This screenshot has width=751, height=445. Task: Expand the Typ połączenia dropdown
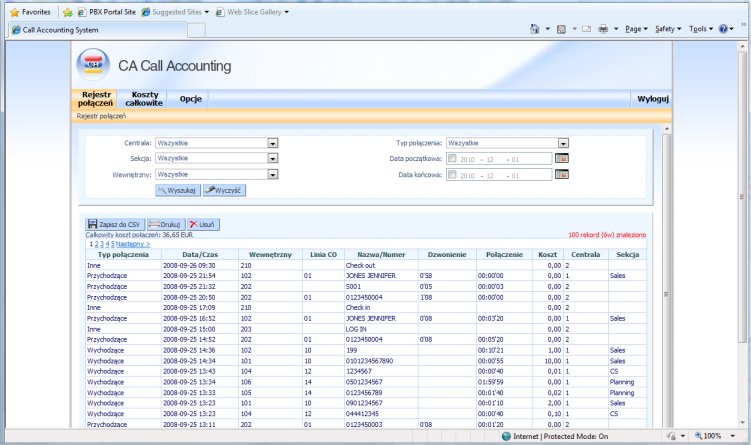coord(563,143)
